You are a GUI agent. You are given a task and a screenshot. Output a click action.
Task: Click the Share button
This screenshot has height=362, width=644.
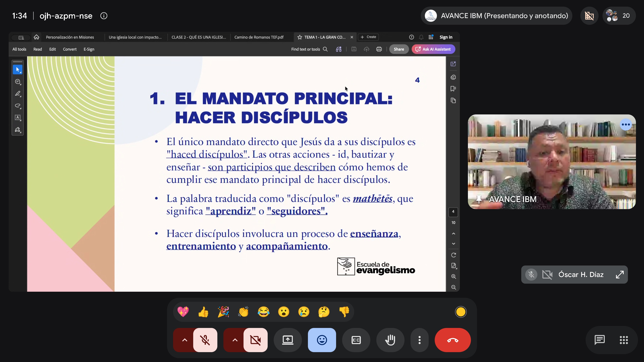click(x=399, y=49)
